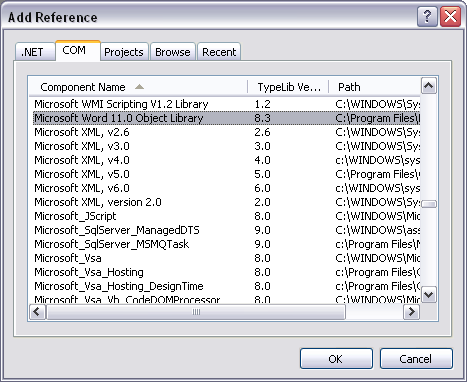The image size is (467, 382).
Task: Select Microsoft XML, v5.0 row
Action: pos(227,174)
